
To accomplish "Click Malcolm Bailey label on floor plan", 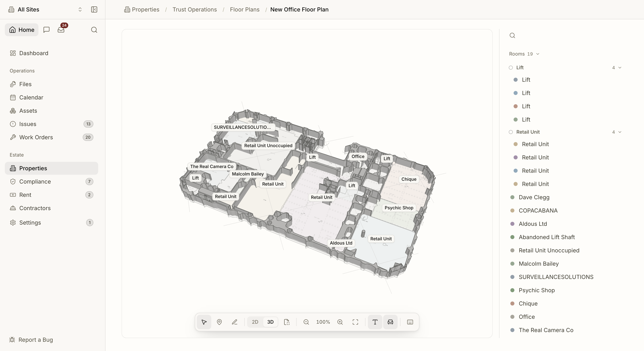I will click(x=248, y=174).
